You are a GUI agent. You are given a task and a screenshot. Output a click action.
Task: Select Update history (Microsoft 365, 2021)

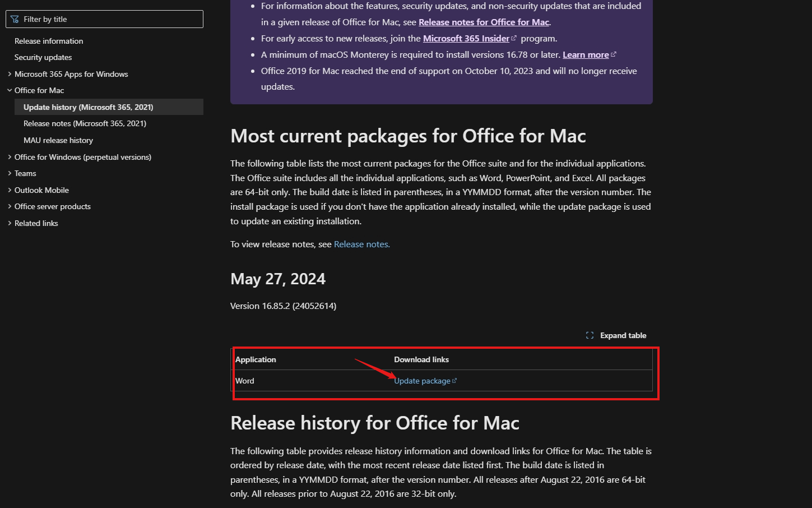[x=109, y=107]
